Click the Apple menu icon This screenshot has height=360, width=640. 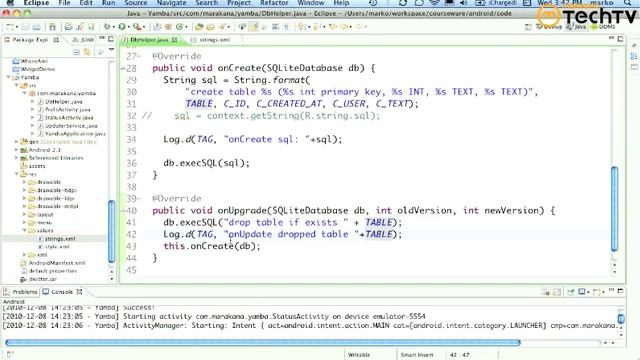[11, 3]
